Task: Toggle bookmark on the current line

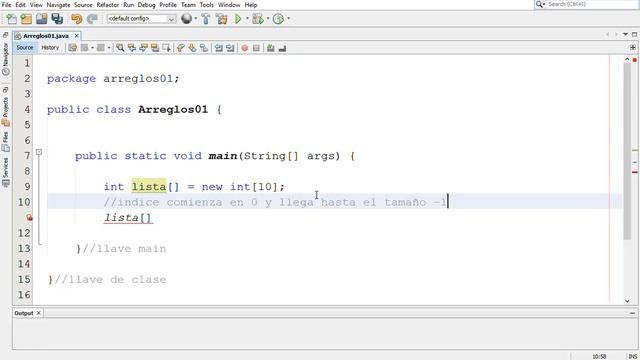Action: tap(203, 48)
